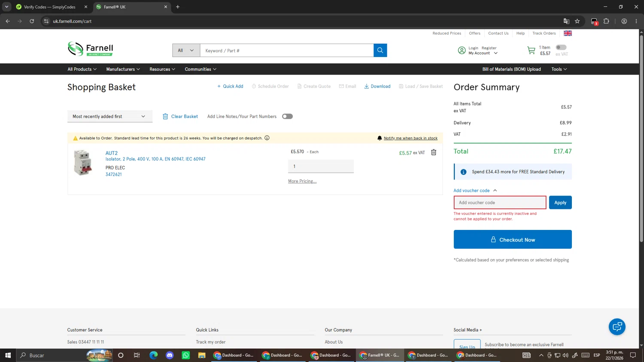Expand the All Products menu
The image size is (644, 362).
[82, 69]
